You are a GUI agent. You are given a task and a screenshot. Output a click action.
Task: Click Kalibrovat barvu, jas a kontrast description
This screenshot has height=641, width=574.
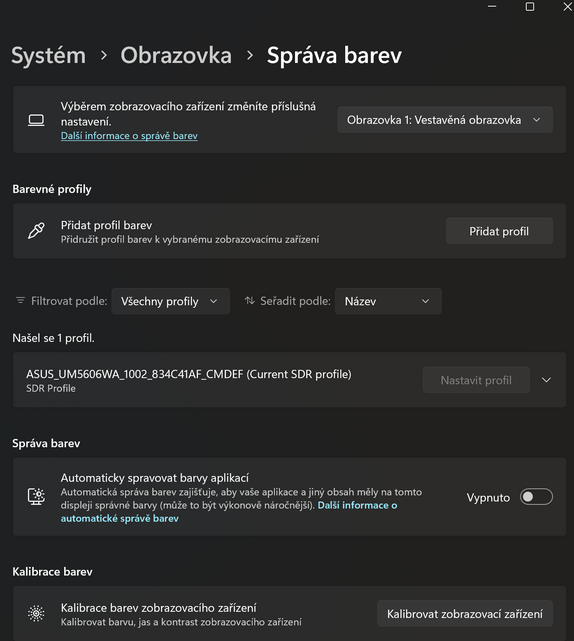[181, 622]
